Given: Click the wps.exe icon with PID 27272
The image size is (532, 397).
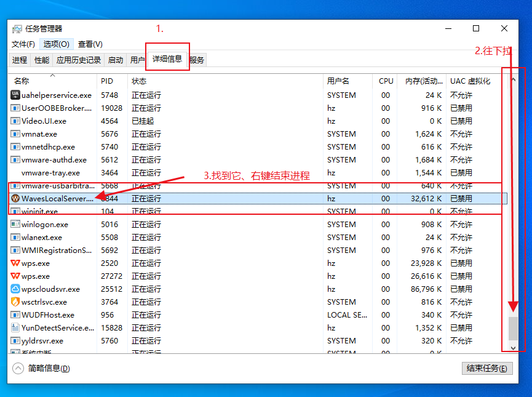Looking at the screenshot, I should coord(15,276).
